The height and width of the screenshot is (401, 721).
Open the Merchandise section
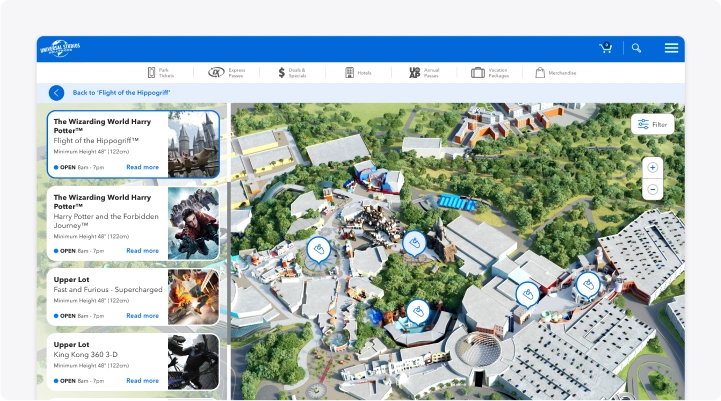point(555,73)
